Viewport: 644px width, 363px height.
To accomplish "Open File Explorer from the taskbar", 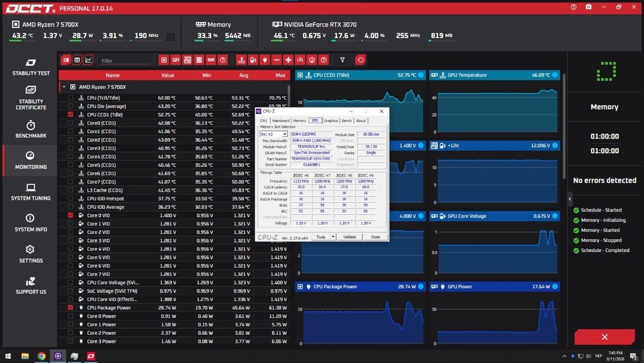I will coord(25,356).
